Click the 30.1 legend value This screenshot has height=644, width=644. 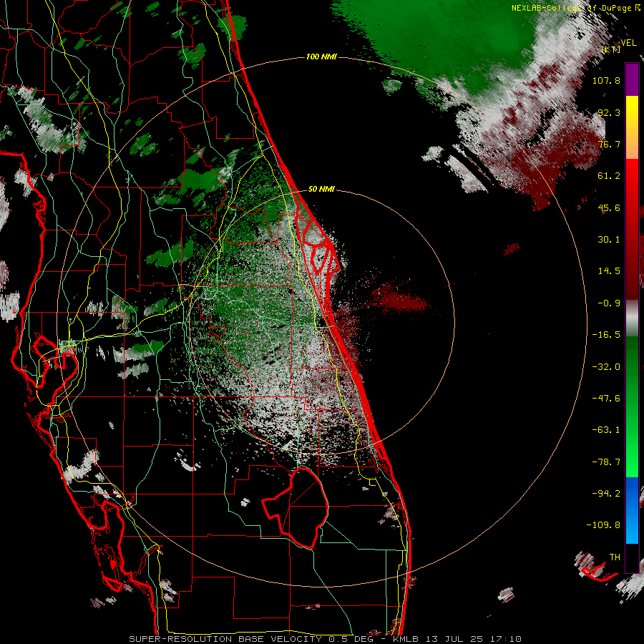(x=609, y=240)
